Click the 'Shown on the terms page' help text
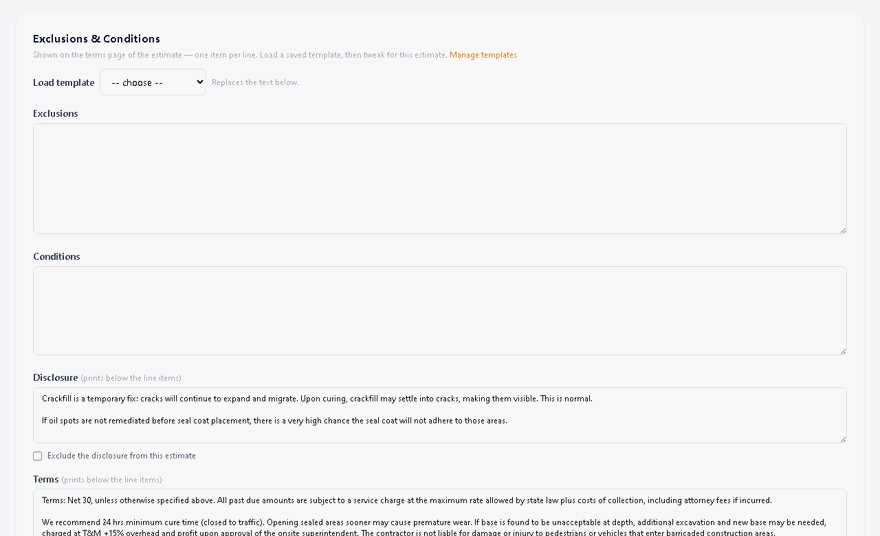The width and height of the screenshot is (880, 536). 240,55
